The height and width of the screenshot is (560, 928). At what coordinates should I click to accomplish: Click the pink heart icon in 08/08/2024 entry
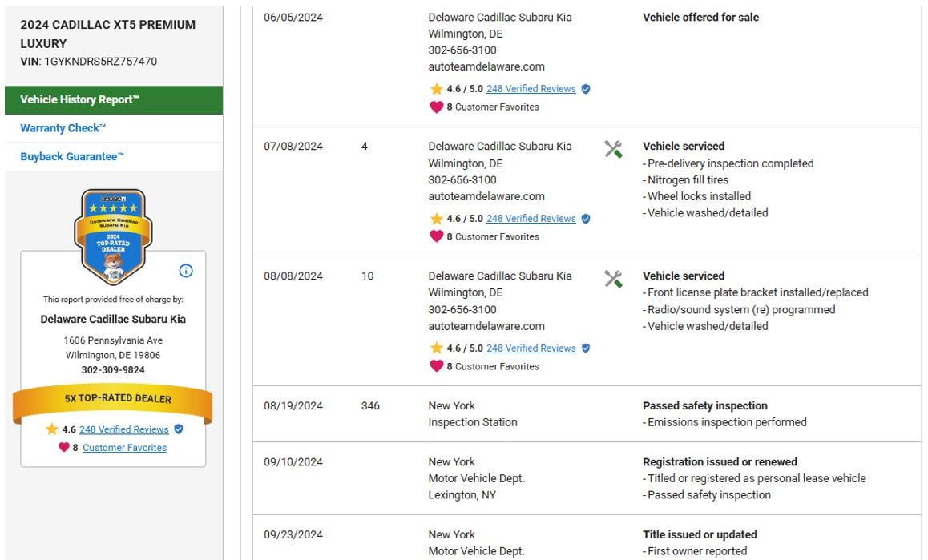pyautogui.click(x=436, y=366)
